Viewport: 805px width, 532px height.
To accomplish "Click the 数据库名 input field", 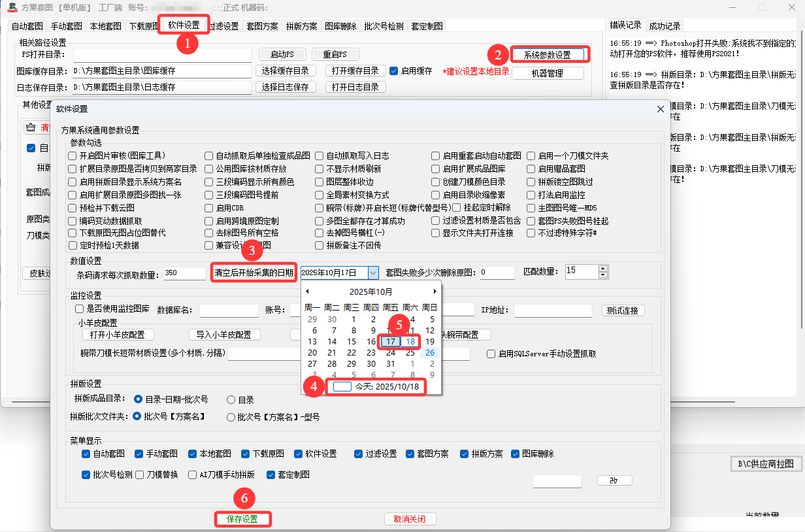I will click(229, 310).
